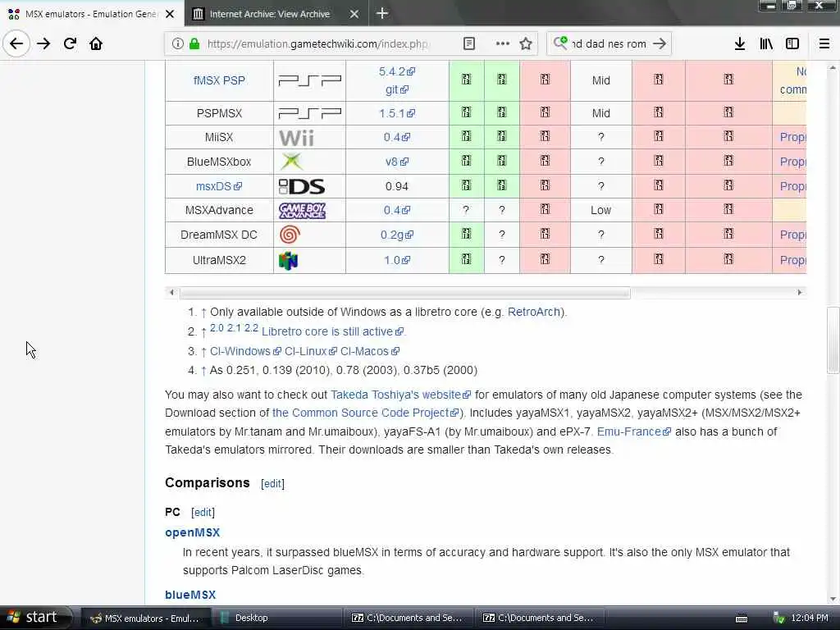
Task: Open the downloads panel
Action: (x=740, y=43)
